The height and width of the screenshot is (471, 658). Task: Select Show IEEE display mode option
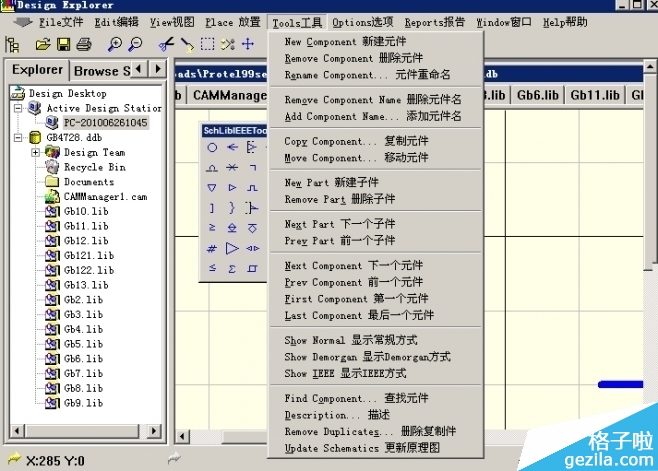(345, 373)
